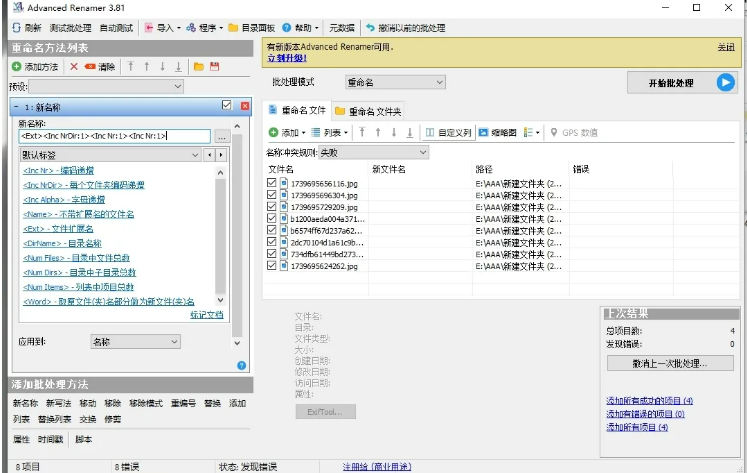Open the 程序 program menu
This screenshot has width=747, height=473.
point(204,28)
